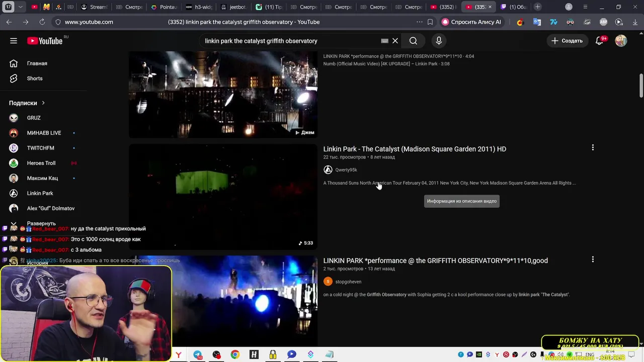Open Numb Official Music Video playlist entry
The image size is (644, 362).
[x=386, y=64]
